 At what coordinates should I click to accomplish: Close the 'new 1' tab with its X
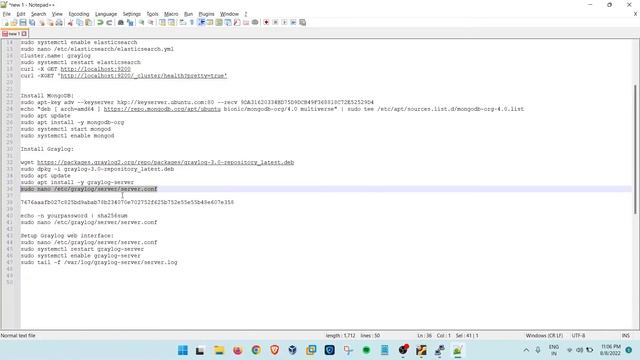[x=24, y=34]
